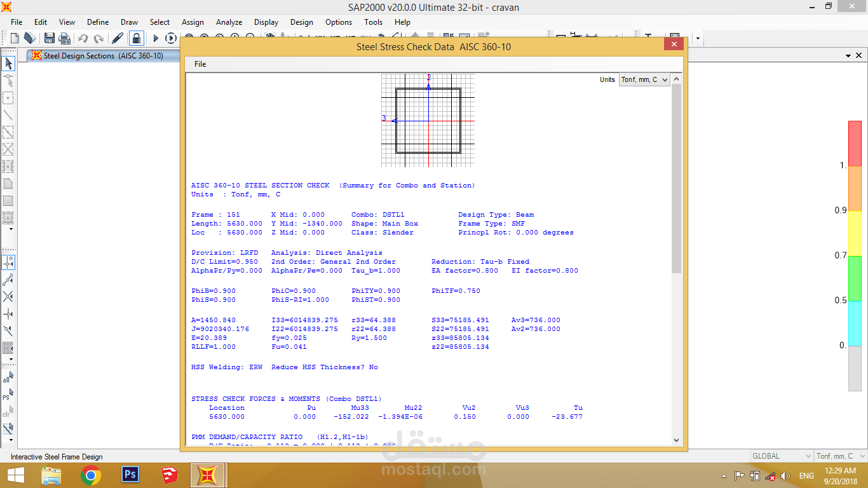The width and height of the screenshot is (868, 488).
Task: Open Photoshop from the taskbar
Action: coord(130,475)
